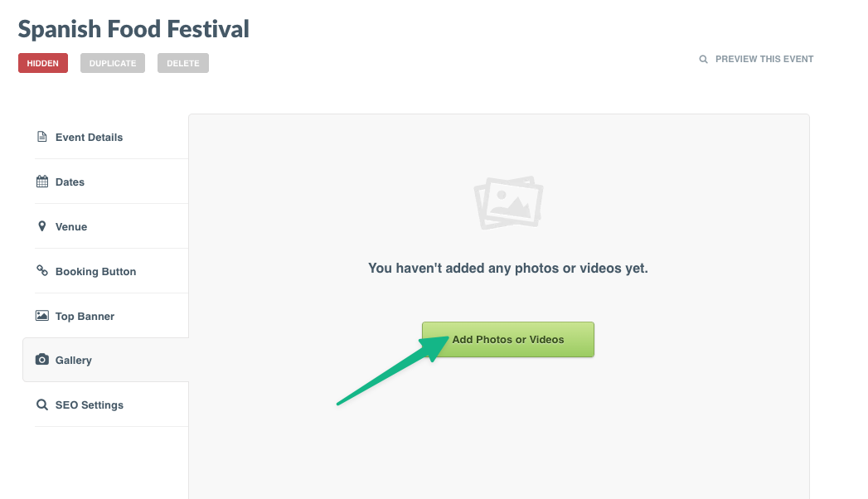Click the Booking Button link icon

click(41, 271)
